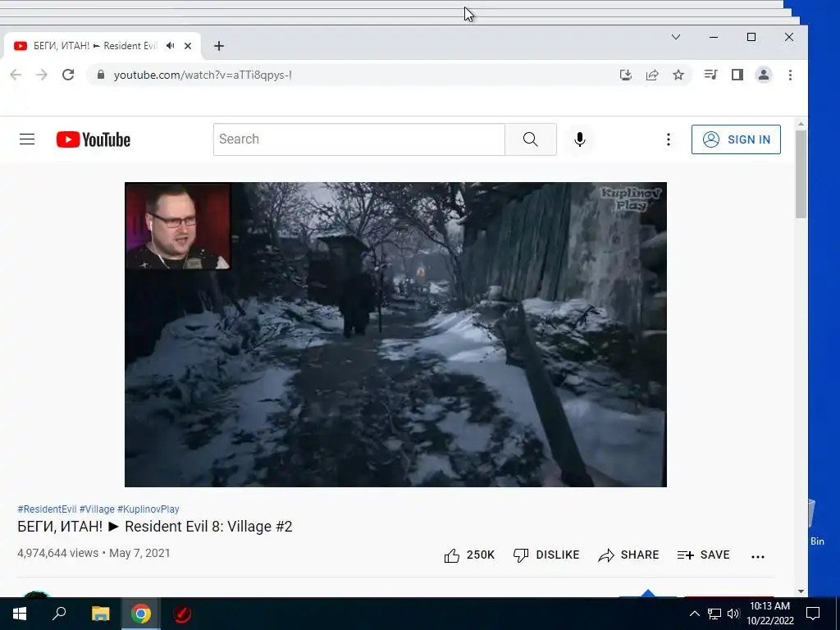The height and width of the screenshot is (630, 840).
Task: Go to YouTube home via logo
Action: click(x=94, y=139)
